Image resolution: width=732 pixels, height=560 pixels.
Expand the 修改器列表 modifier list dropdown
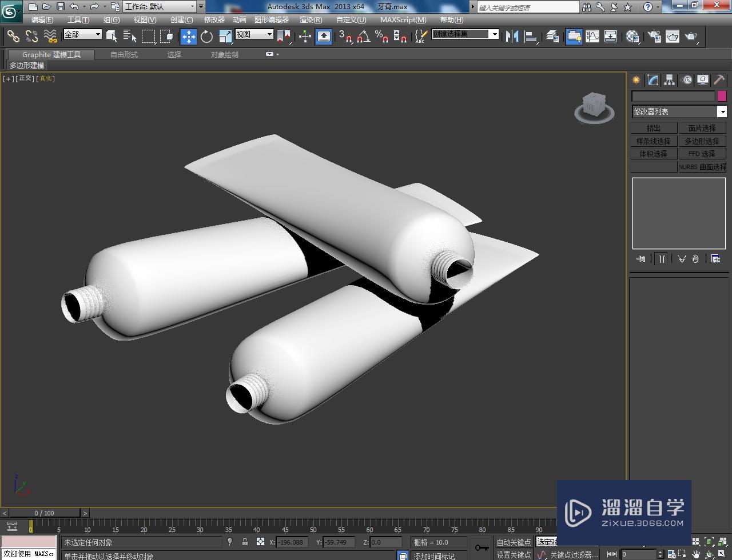[x=679, y=111]
